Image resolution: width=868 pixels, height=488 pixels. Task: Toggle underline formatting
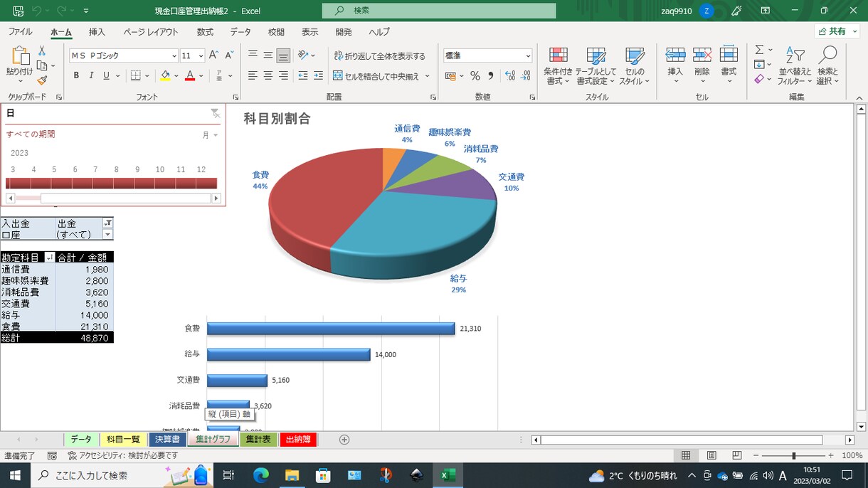[107, 76]
